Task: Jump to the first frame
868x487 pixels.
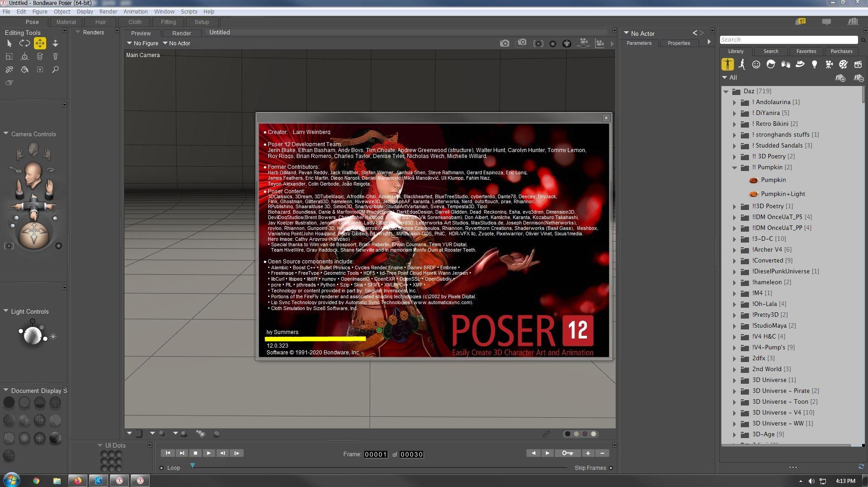Action: pyautogui.click(x=168, y=453)
